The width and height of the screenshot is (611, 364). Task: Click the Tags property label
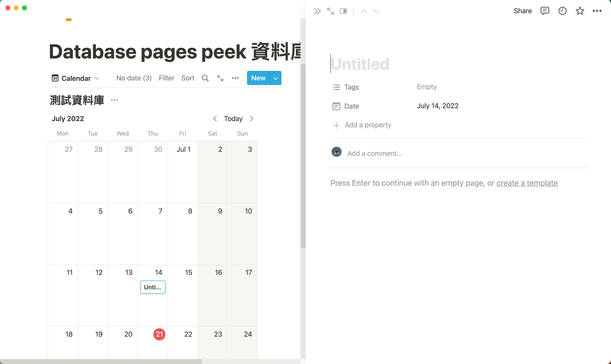tap(352, 87)
